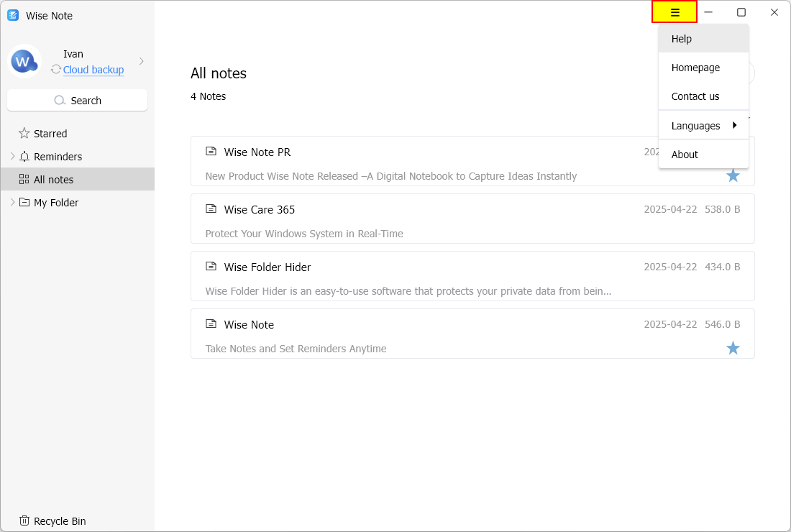The image size is (791, 532).
Task: Open the hamburger main menu button
Action: pyautogui.click(x=675, y=12)
